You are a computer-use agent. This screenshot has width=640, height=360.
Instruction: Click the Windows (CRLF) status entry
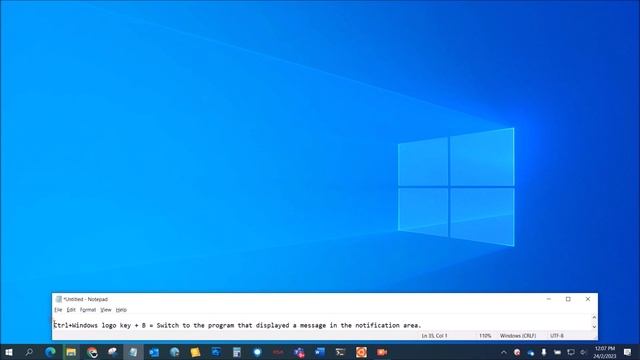pos(518,336)
